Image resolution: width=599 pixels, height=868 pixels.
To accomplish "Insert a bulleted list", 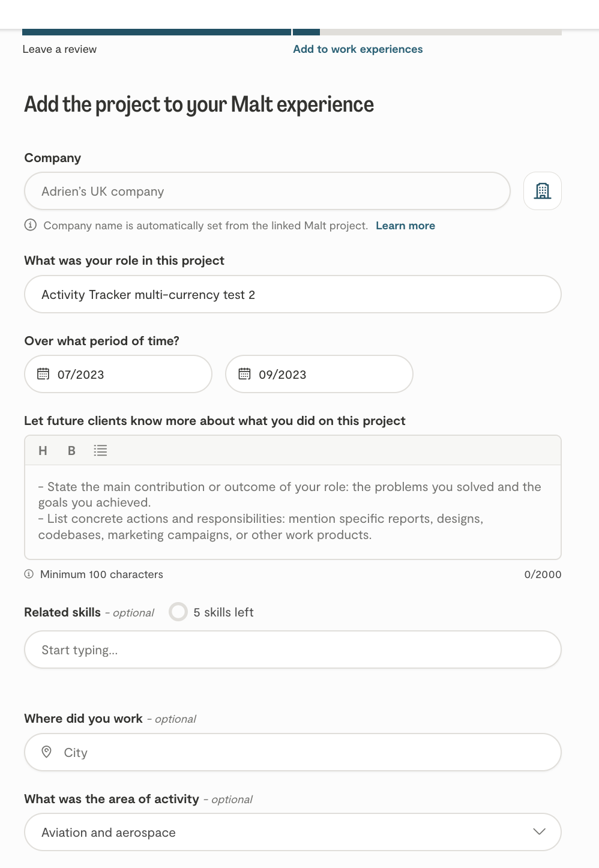I will 100,451.
